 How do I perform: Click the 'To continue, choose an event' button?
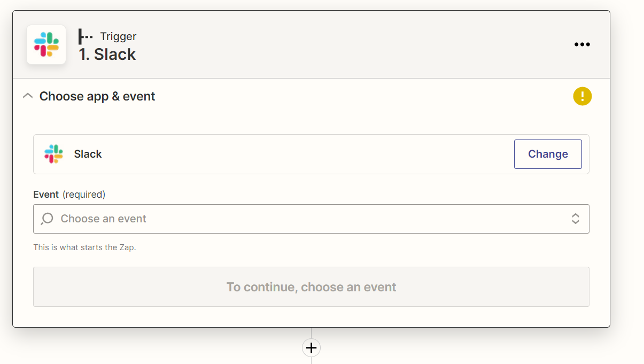click(x=311, y=287)
